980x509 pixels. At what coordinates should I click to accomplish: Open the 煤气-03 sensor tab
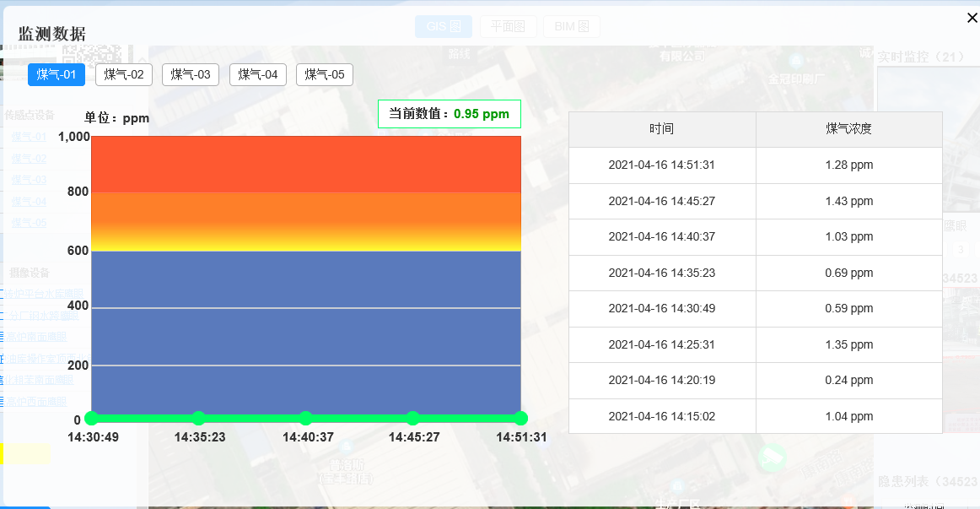(191, 74)
